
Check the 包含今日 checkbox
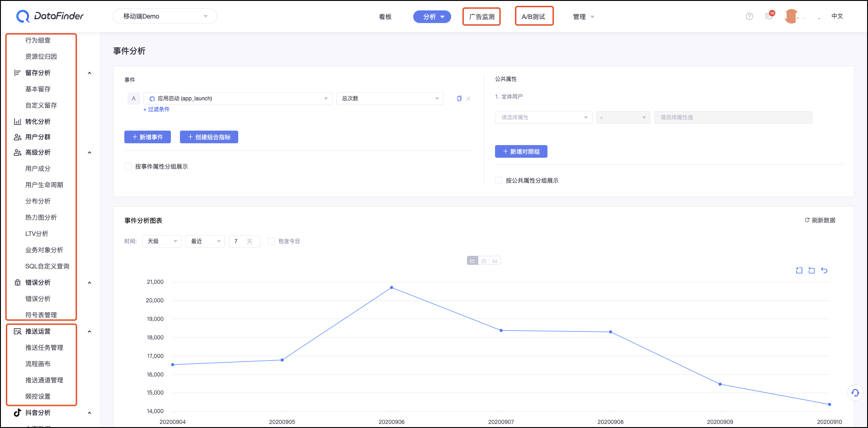pyautogui.click(x=271, y=241)
